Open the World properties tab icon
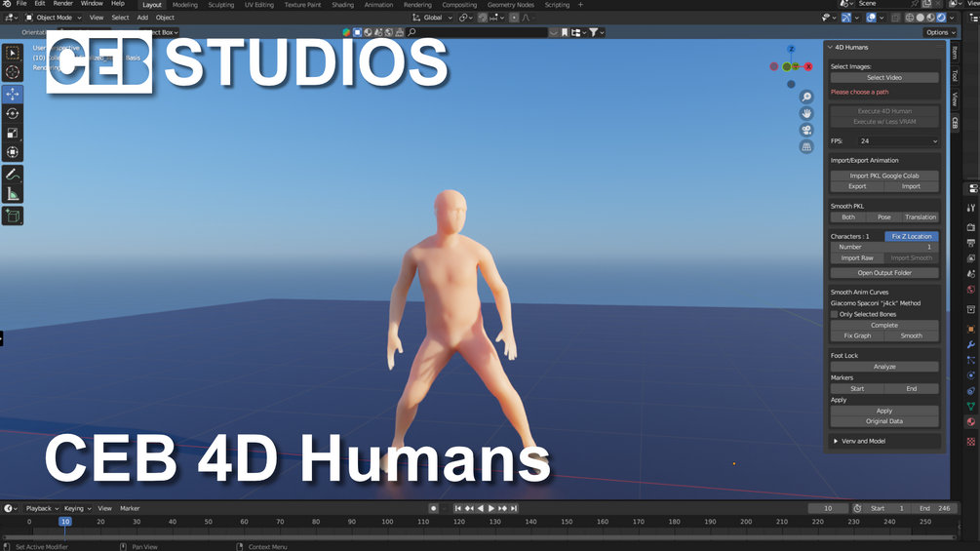Image resolution: width=980 pixels, height=551 pixels. (970, 290)
